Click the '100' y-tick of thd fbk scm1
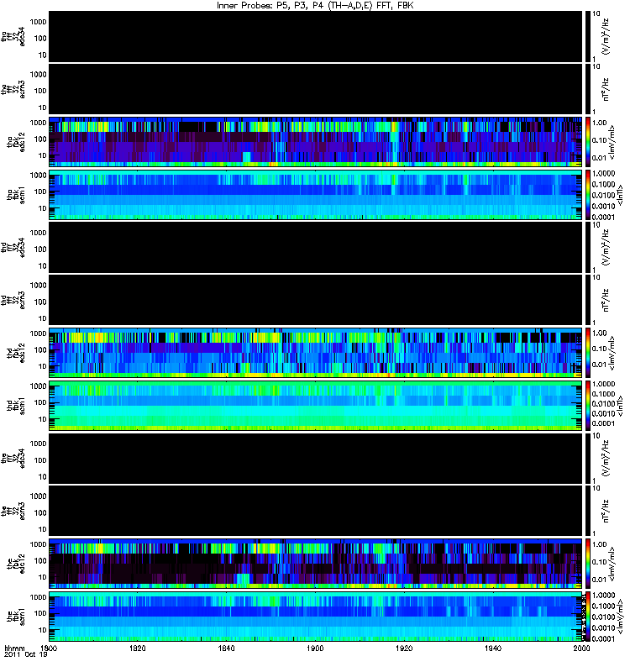The height and width of the screenshot is (672, 630). click(40, 403)
